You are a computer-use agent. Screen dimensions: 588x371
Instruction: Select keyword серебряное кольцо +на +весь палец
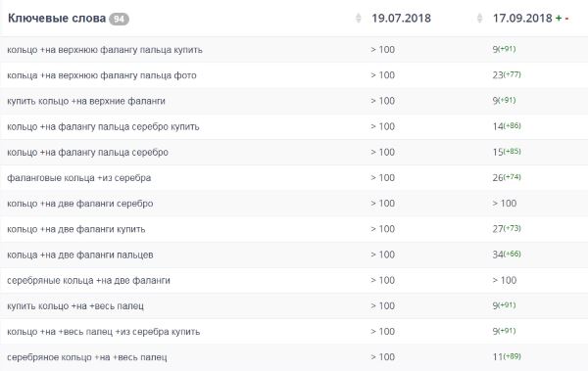(x=86, y=357)
